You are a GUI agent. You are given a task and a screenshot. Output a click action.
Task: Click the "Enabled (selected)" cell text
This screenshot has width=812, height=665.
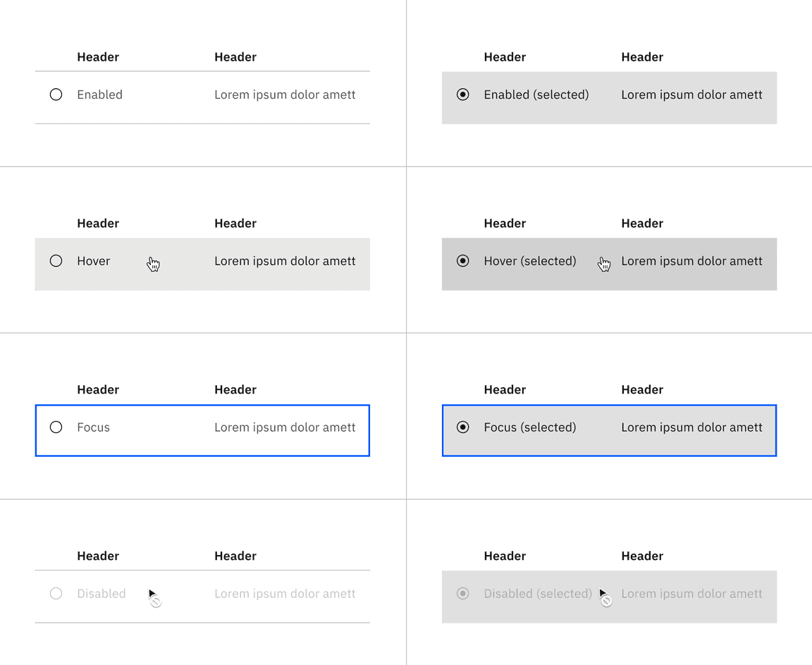[x=536, y=94]
